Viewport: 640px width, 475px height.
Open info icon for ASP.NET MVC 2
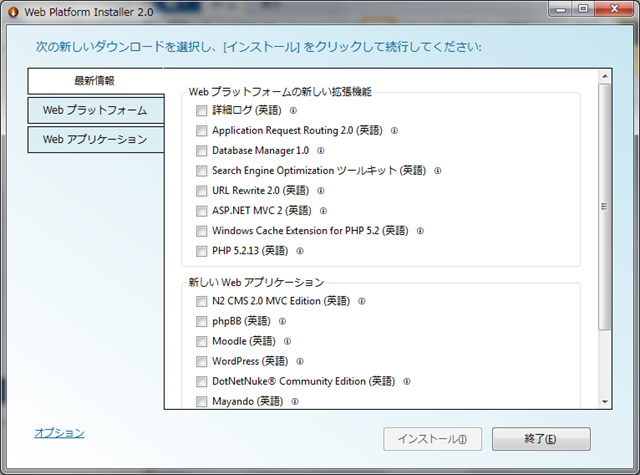(323, 211)
